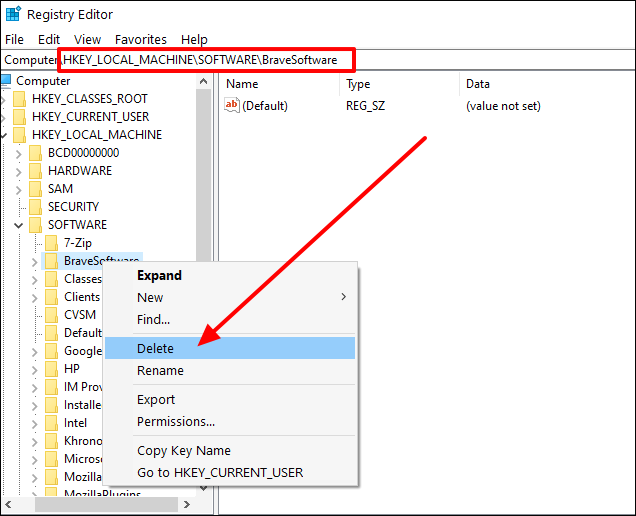636x516 pixels.
Task: Select the HKEY_CURRENT_USER folder icon
Action: 19,117
